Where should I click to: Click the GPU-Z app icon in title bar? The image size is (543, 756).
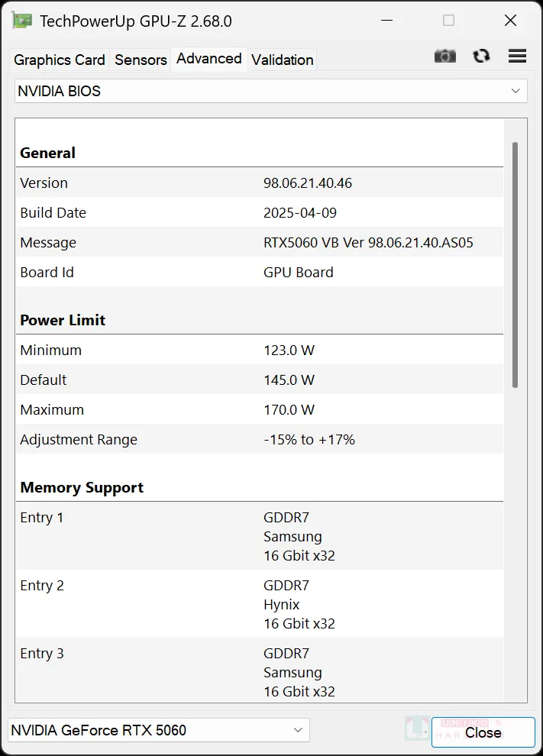[22, 21]
